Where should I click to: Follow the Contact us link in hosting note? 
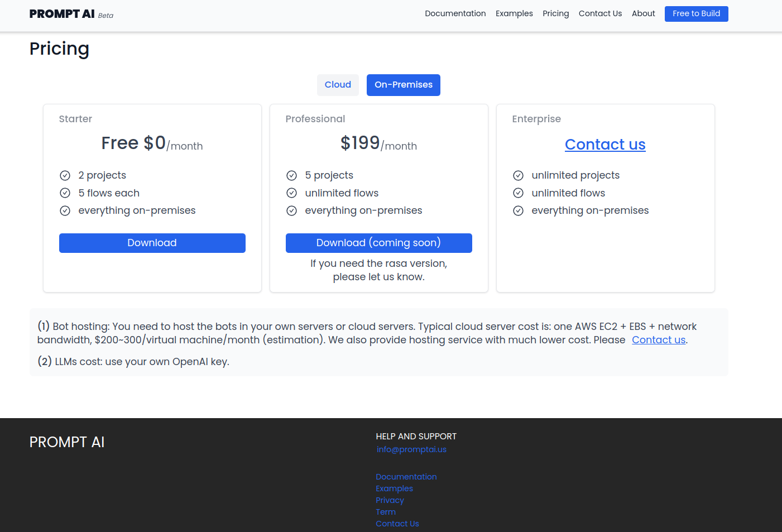(659, 340)
